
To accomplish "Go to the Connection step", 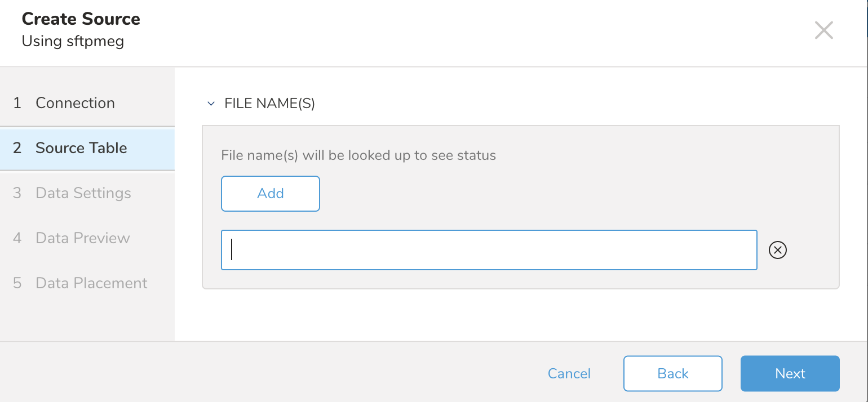I will (x=75, y=103).
